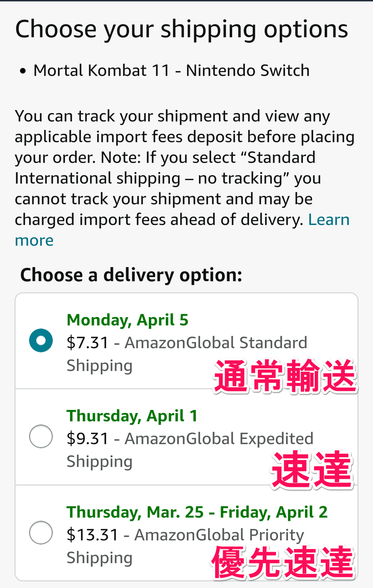This screenshot has width=373, height=588.
Task: Click the Mortal Kombat 11 - Nintendo Switch item
Action: pos(172,70)
